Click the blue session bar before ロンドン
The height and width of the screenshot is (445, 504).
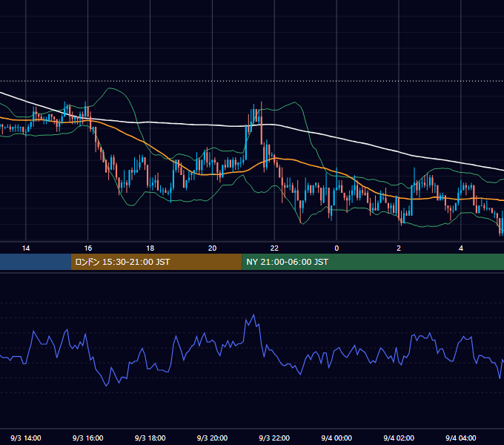click(36, 262)
